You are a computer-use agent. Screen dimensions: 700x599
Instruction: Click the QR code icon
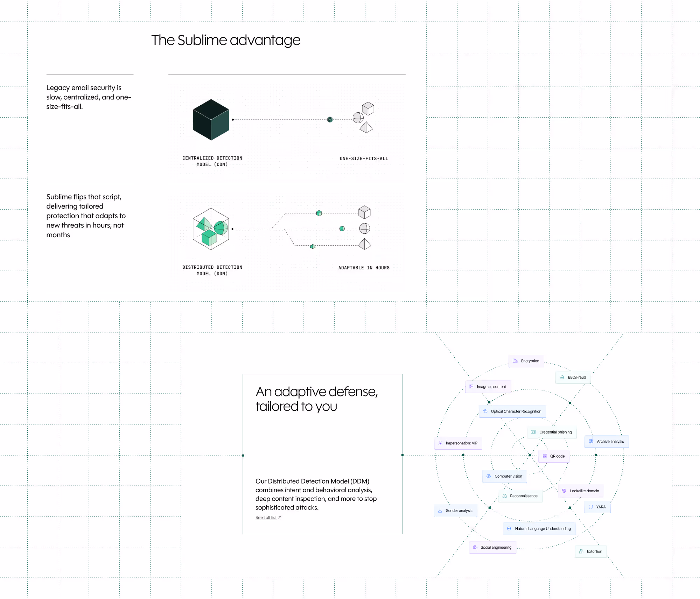tap(545, 456)
